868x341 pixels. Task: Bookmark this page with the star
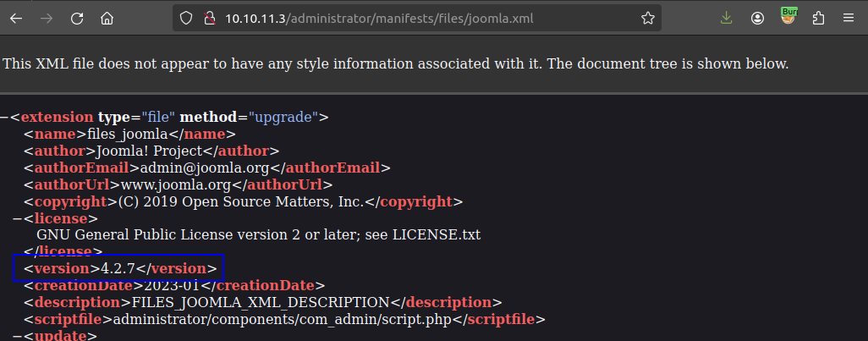coord(647,18)
